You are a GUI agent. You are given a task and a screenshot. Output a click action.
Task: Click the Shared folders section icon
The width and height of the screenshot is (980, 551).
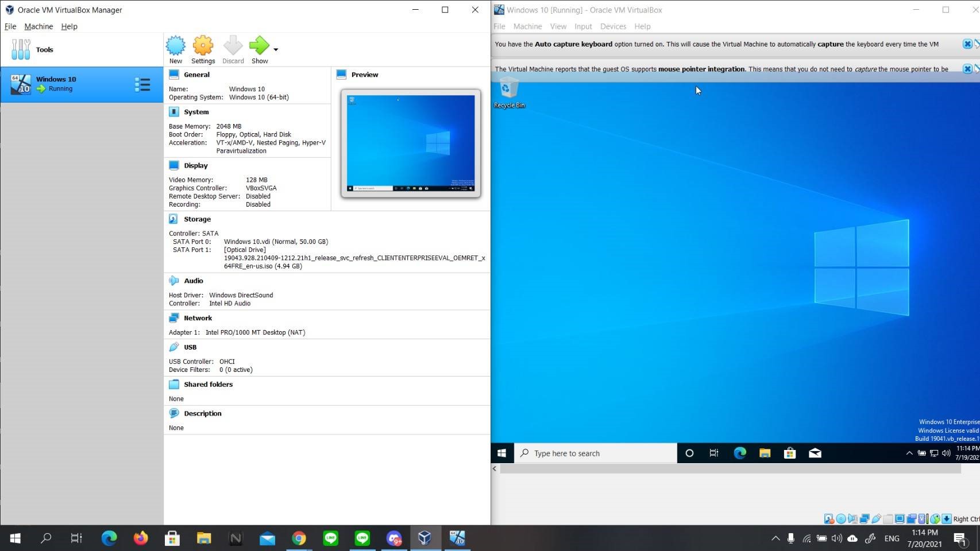[x=174, y=385]
